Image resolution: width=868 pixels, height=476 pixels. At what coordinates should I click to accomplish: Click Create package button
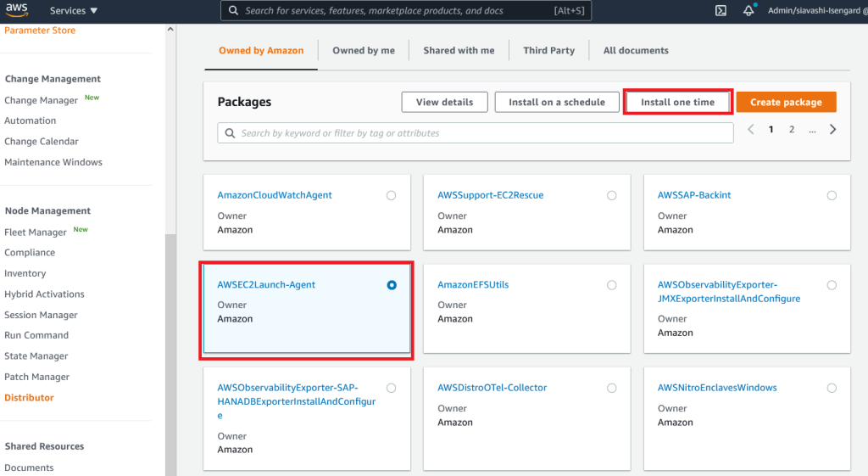pos(786,102)
